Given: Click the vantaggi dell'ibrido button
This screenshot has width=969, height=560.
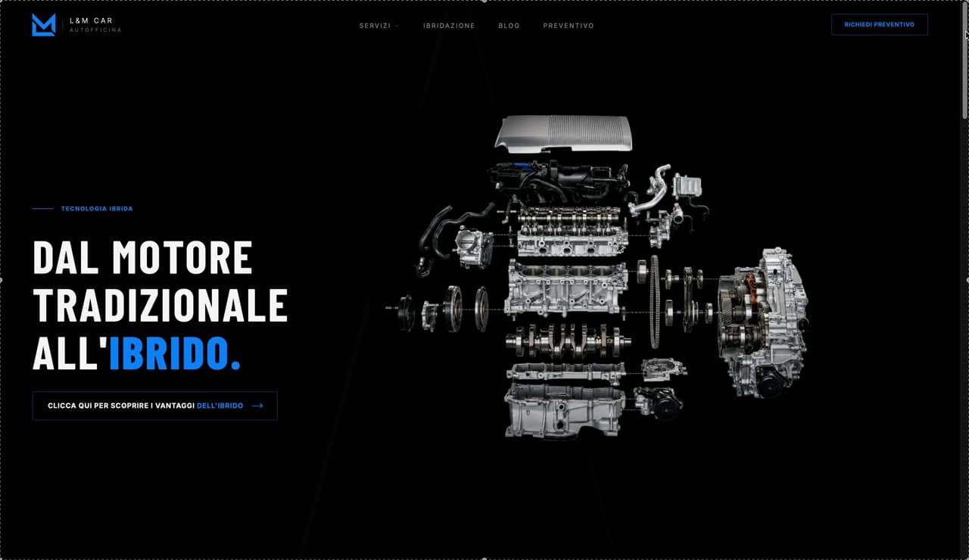Looking at the screenshot, I should [155, 406].
